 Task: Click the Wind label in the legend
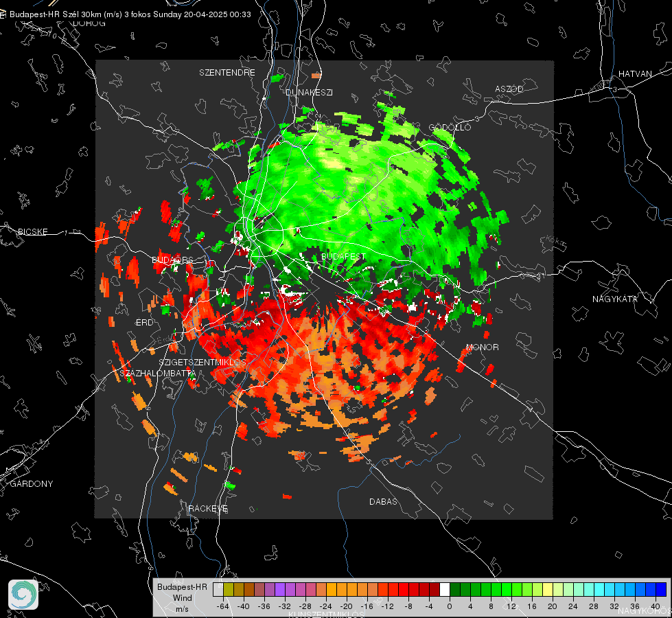182,598
